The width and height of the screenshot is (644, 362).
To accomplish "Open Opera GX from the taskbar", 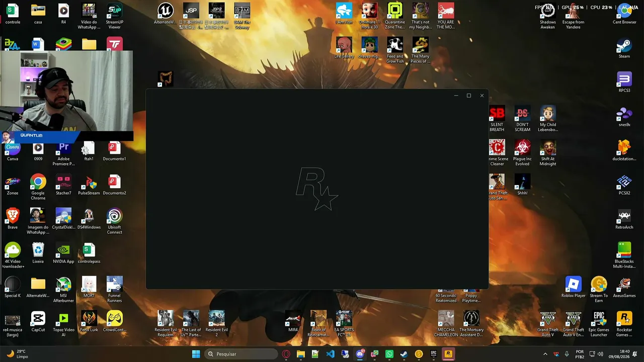I will click(x=286, y=354).
